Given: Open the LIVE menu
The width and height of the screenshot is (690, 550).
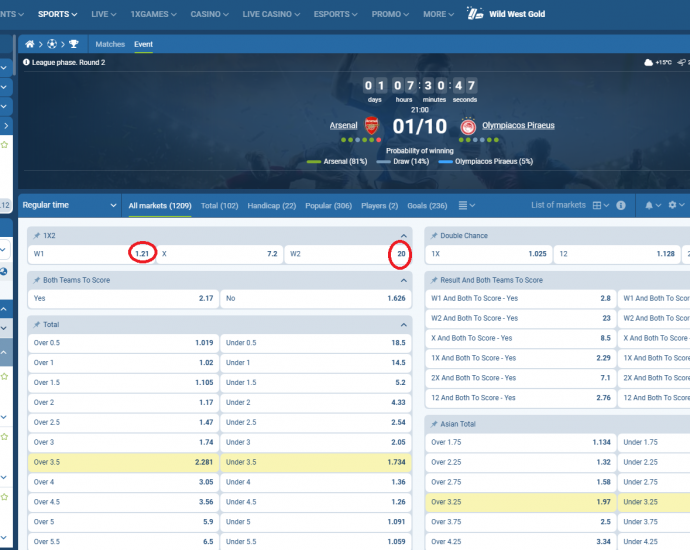Looking at the screenshot, I should point(103,14).
